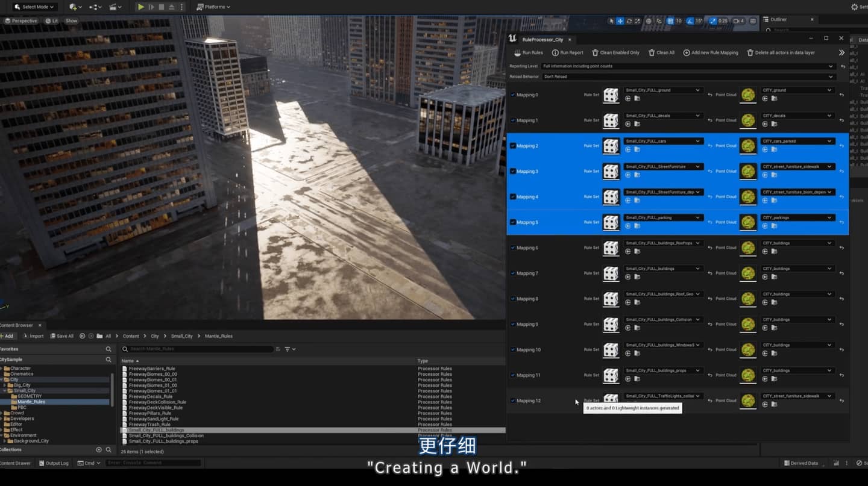This screenshot has height=486, width=868.
Task: Open the Reload Behavior dropdown
Action: point(688,76)
